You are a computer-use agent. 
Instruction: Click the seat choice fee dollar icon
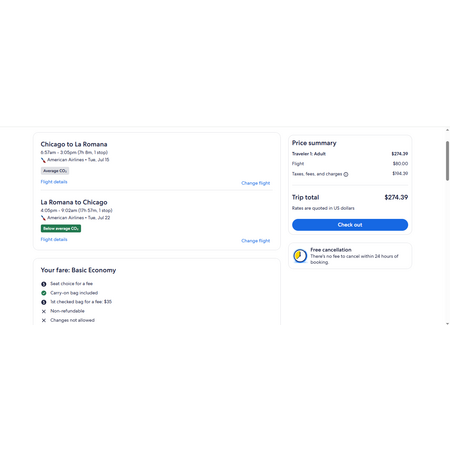[44, 284]
